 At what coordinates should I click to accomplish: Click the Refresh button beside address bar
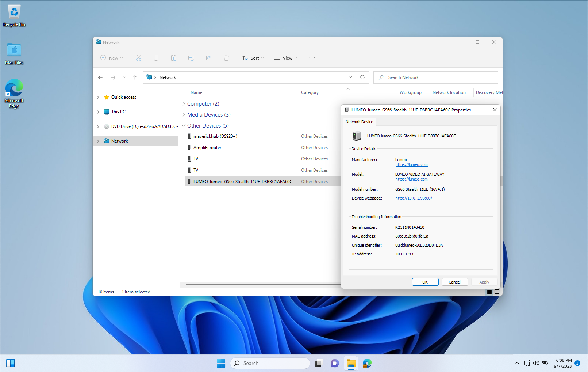coord(362,77)
